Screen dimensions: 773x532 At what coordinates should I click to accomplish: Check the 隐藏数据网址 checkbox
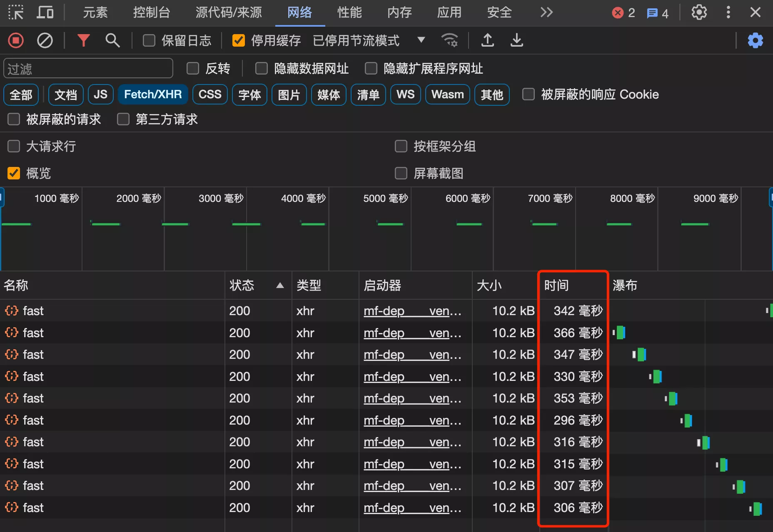(262, 68)
